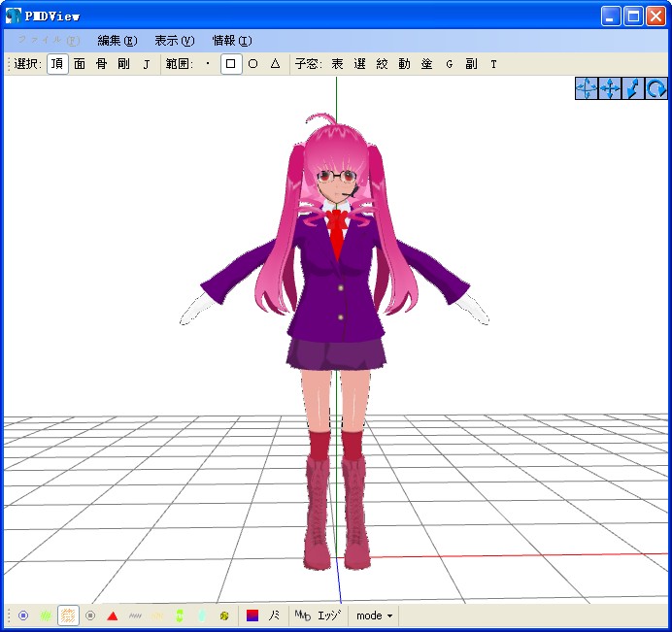The width and height of the screenshot is (672, 632).
Task: Toggle the green hatched display icon
Action: coord(46,615)
